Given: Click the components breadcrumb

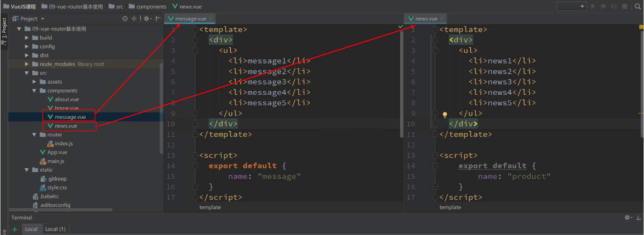Looking at the screenshot, I should tap(147, 7).
